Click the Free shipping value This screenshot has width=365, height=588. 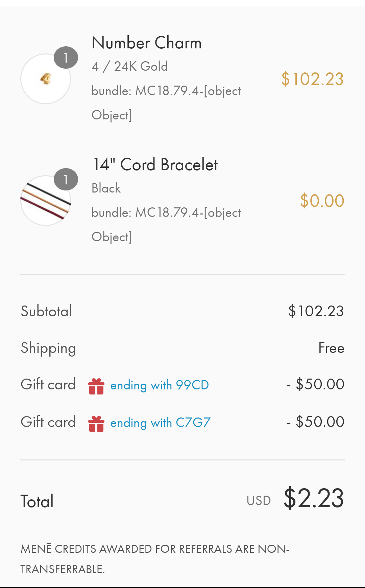[332, 348]
